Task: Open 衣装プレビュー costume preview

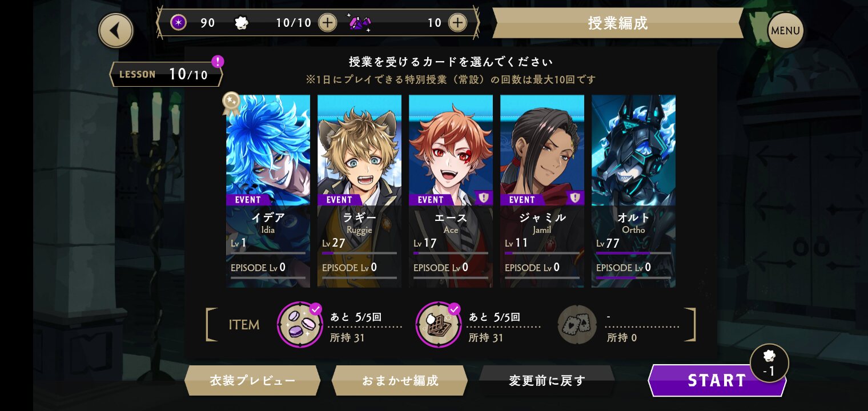Action: click(x=252, y=381)
